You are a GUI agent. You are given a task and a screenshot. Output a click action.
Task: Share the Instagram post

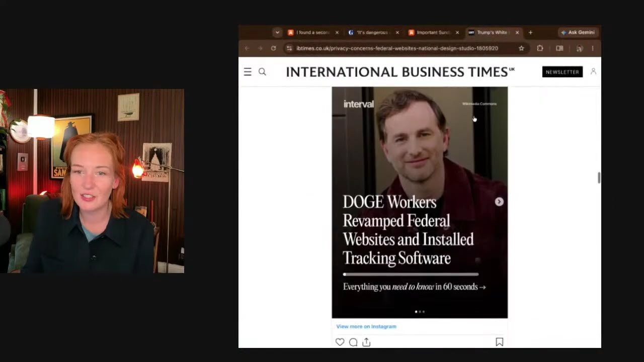(x=366, y=342)
